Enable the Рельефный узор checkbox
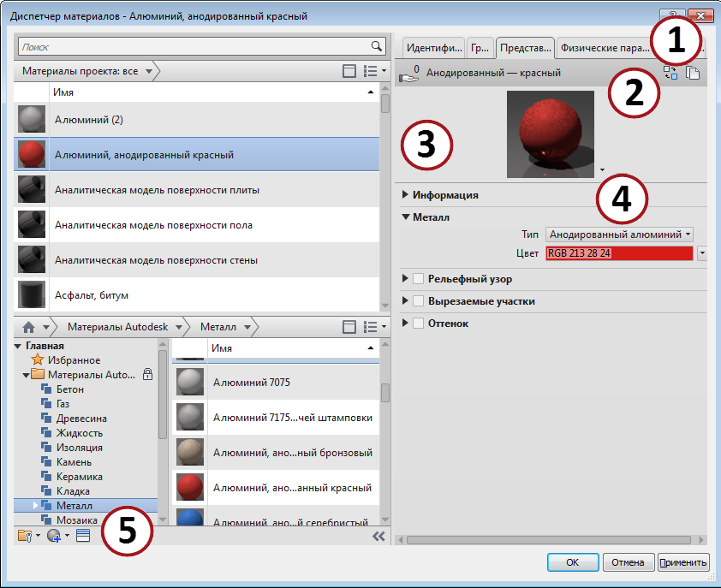 [x=418, y=279]
